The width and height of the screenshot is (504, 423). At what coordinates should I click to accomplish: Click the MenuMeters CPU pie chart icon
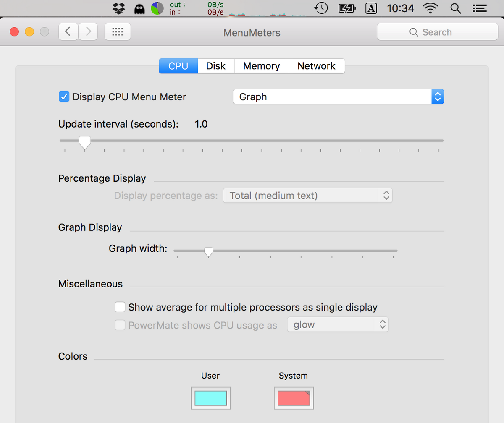pyautogui.click(x=157, y=8)
